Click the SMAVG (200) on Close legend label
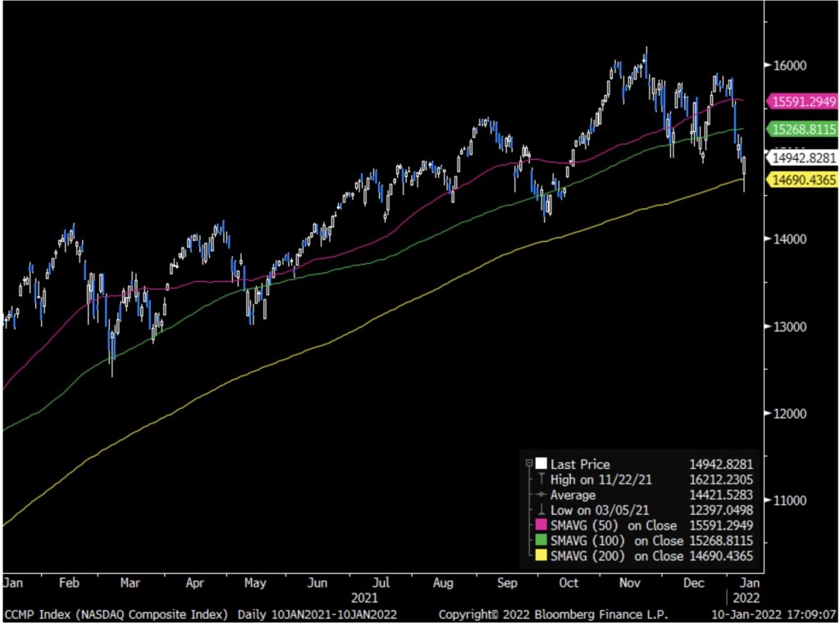The image size is (840, 623). point(616,557)
